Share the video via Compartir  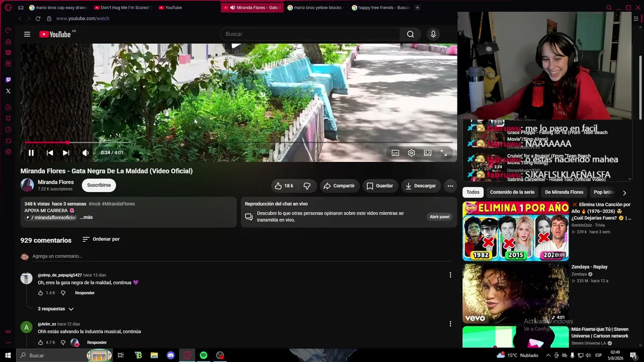(x=339, y=186)
